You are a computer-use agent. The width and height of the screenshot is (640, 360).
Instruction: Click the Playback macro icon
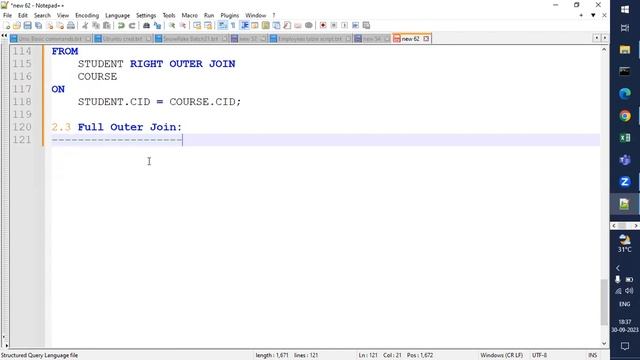point(344,25)
